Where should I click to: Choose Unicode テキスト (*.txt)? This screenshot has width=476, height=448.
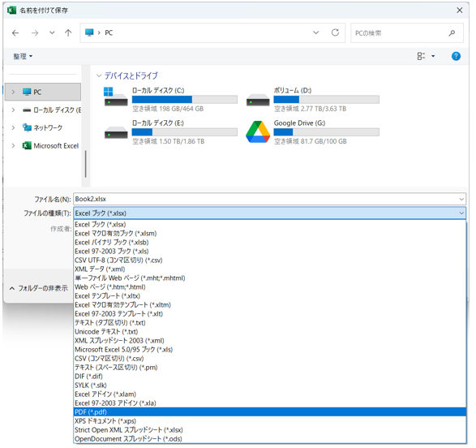[270, 332]
